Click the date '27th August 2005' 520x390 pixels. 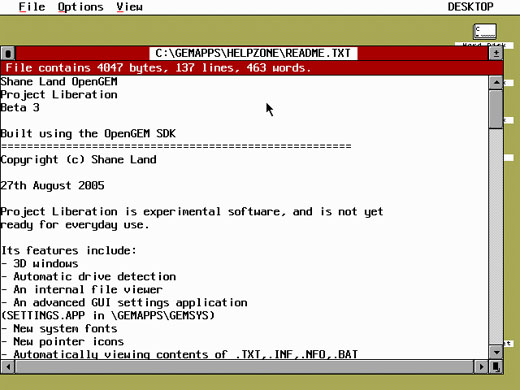52,185
